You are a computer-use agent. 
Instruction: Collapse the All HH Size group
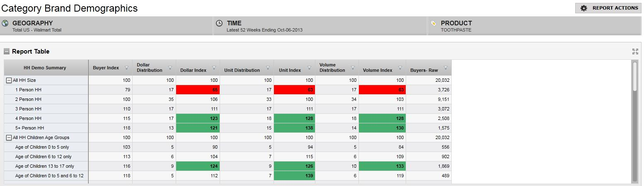click(9, 80)
